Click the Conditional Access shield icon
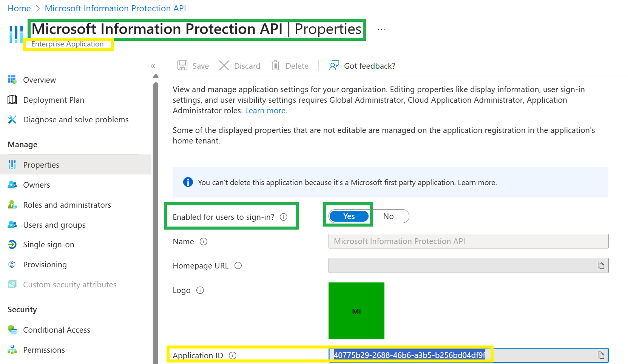The height and width of the screenshot is (364, 628). tap(12, 330)
